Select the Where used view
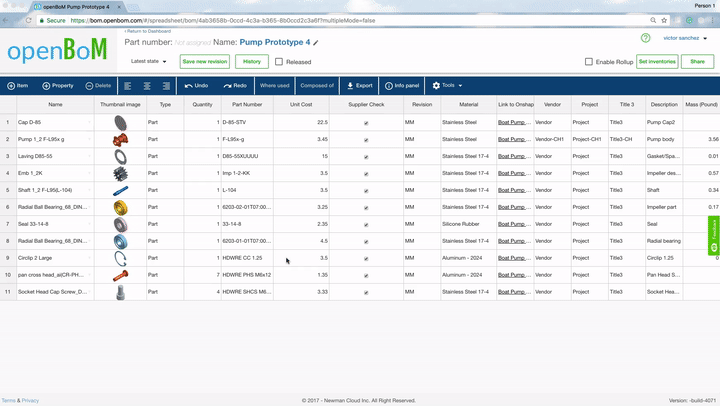 pyautogui.click(x=274, y=86)
